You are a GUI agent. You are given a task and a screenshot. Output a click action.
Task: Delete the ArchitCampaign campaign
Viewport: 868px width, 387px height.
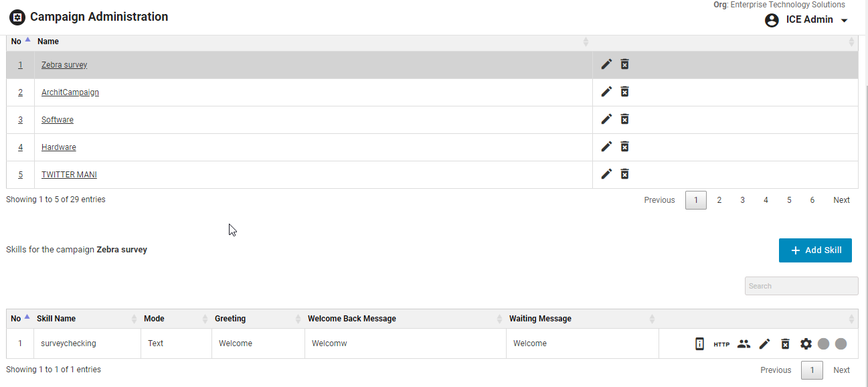coord(624,92)
